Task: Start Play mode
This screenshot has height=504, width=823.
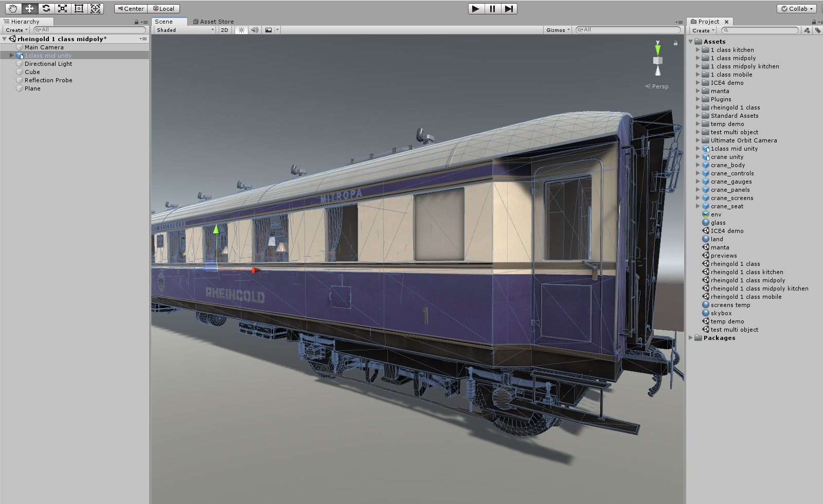Action: [x=476, y=9]
